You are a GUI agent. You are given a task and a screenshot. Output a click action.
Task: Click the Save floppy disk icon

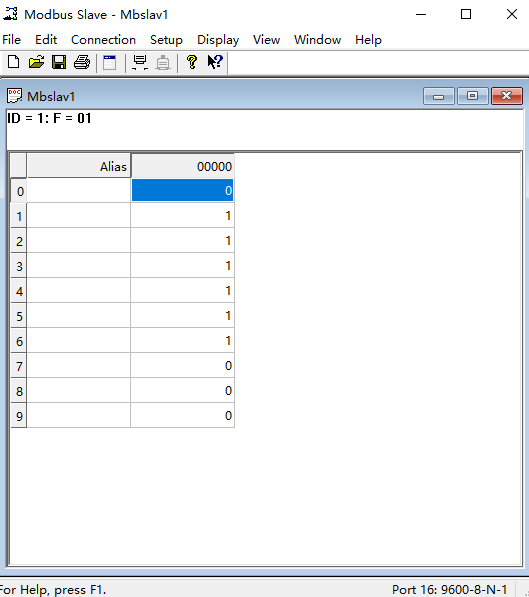coord(59,62)
